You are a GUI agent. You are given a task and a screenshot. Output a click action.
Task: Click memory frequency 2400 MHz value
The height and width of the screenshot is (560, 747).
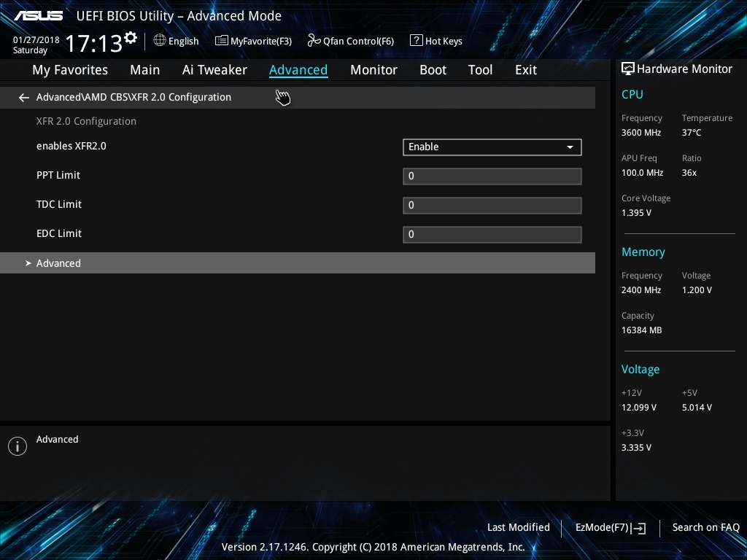coord(641,290)
